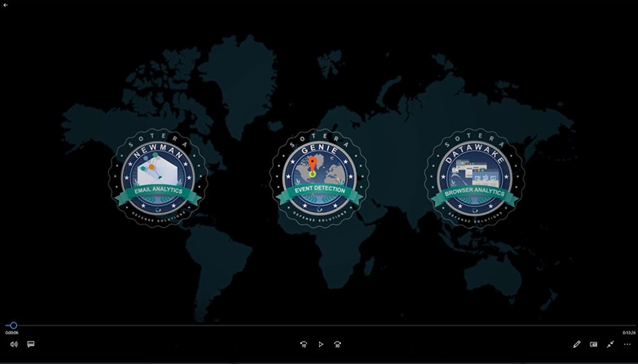
Task: Go back using the top-left arrow
Action: (6, 5)
